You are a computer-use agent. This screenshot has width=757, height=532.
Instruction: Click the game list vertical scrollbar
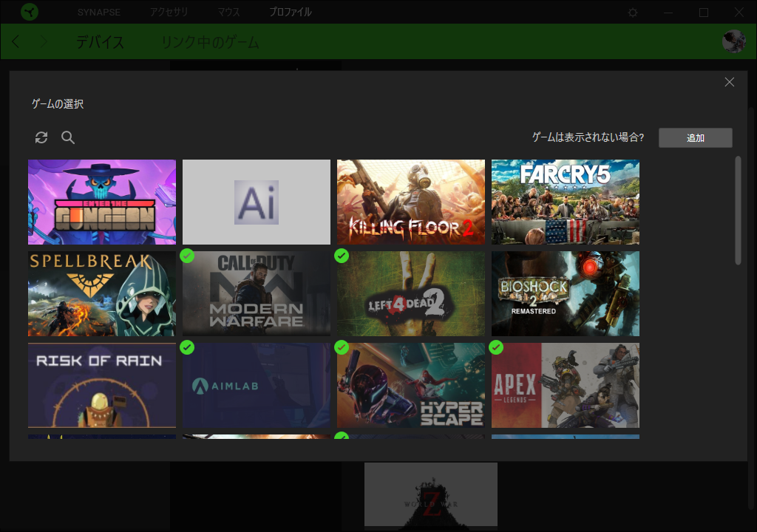738,210
